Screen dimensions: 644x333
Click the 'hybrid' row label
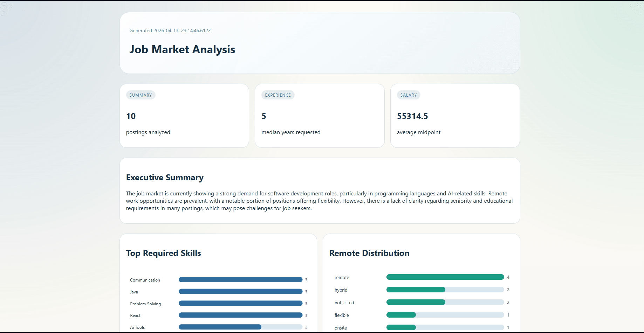[x=341, y=290]
